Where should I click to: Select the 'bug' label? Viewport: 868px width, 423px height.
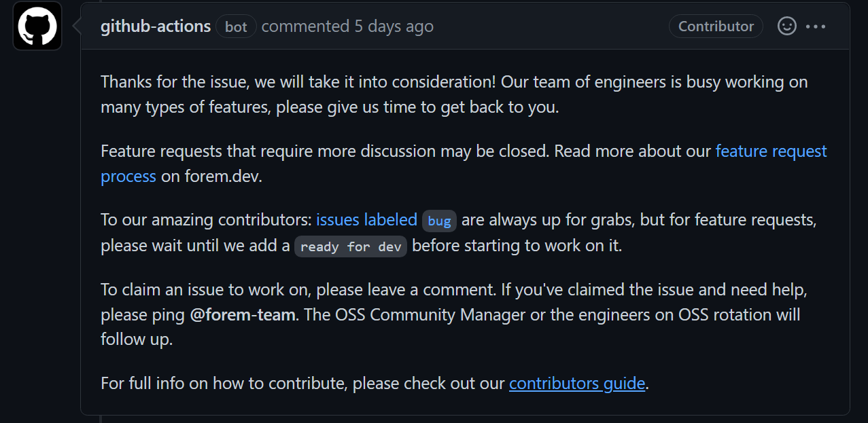click(x=439, y=221)
